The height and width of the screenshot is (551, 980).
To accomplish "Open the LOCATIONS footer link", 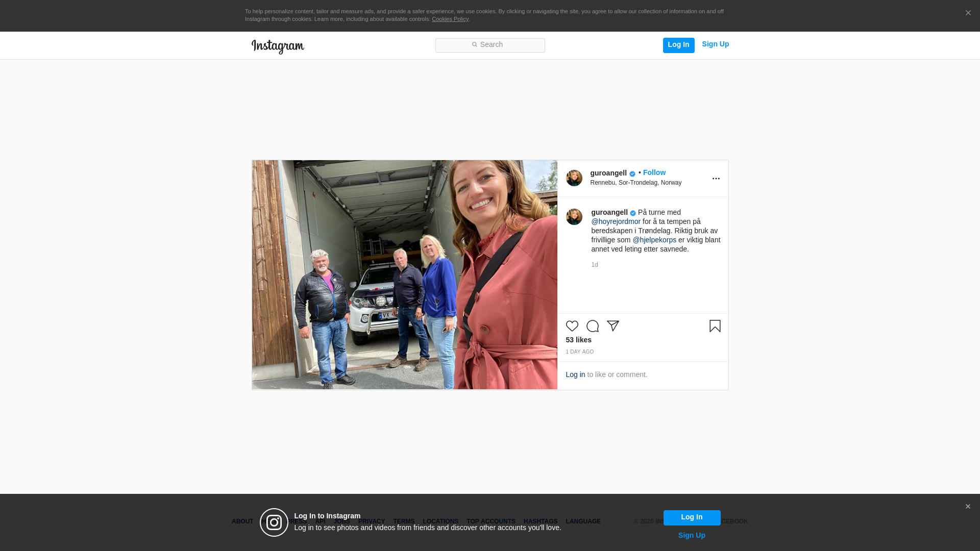I will [x=440, y=521].
